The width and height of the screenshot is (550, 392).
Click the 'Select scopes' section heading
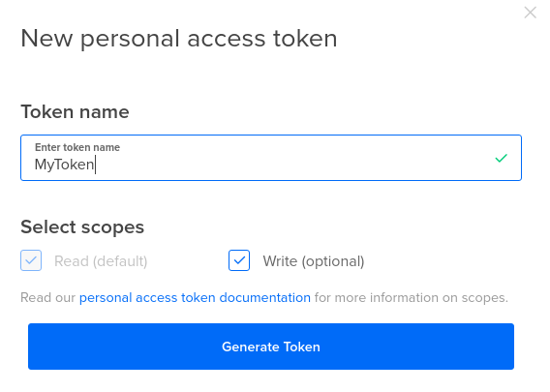pyautogui.click(x=82, y=227)
